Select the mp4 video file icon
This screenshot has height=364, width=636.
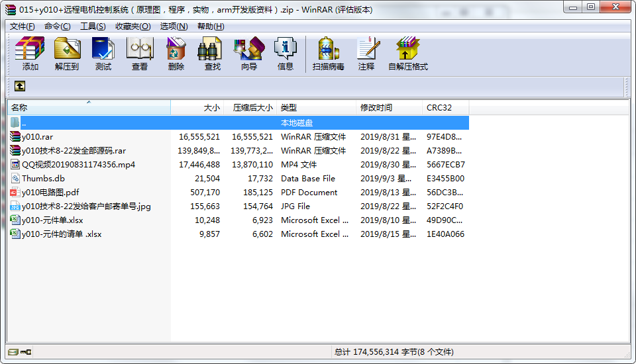(15, 165)
